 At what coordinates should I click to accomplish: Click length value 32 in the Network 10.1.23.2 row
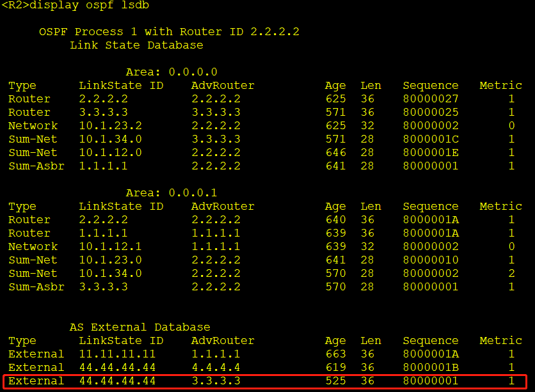[367, 126]
